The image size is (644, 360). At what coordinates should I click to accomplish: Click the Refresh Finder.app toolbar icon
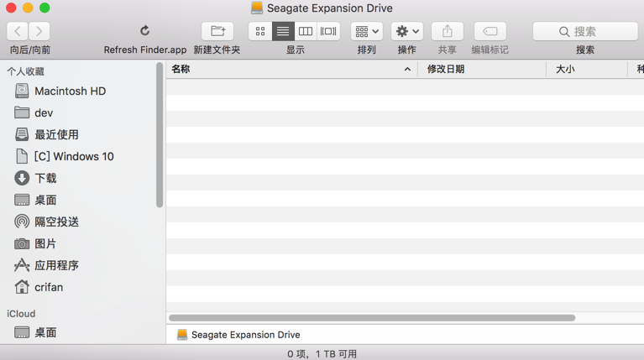point(144,31)
